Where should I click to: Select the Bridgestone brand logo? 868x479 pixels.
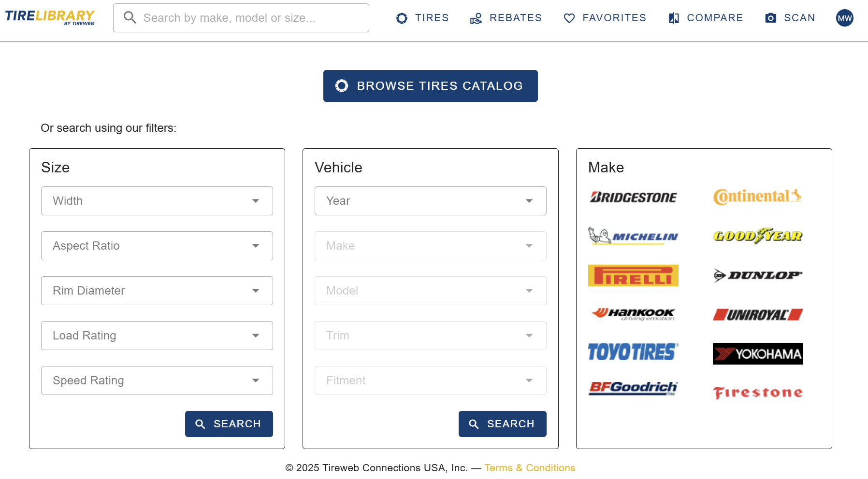[633, 197]
